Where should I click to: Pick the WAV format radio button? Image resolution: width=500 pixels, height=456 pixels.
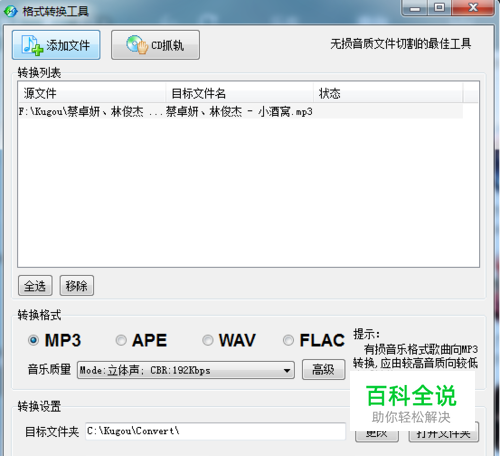tap(208, 340)
